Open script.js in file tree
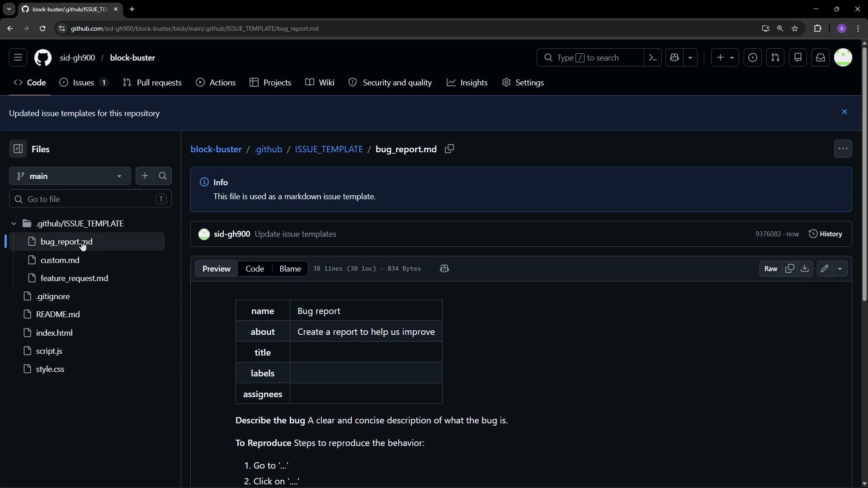The height and width of the screenshot is (488, 868). pos(49,351)
